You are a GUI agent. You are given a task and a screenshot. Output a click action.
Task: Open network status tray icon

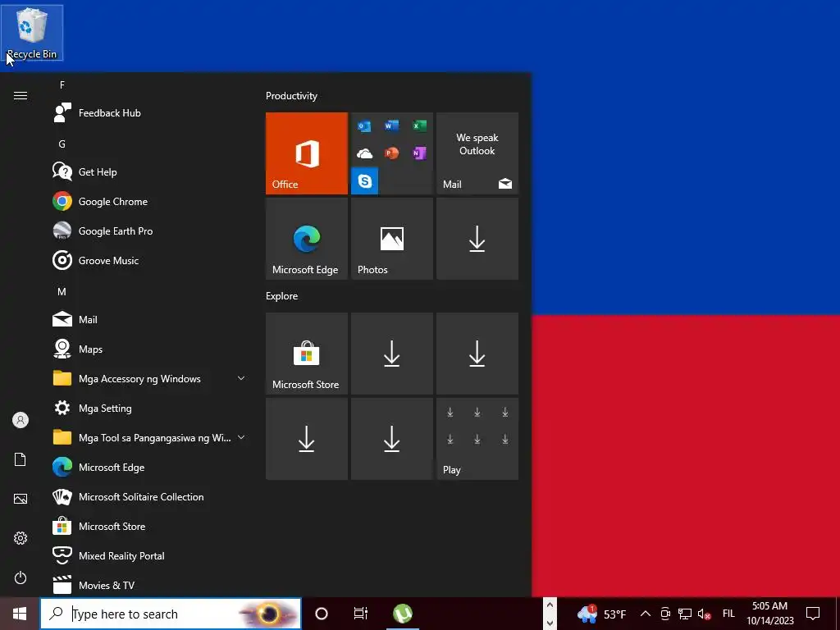point(685,614)
